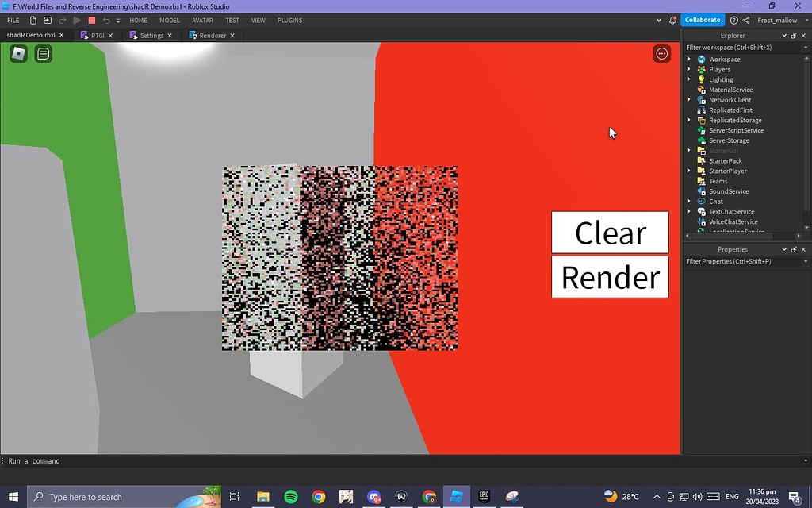Select the Play test icon in the toolbar
The width and height of the screenshot is (812, 508).
77,20
